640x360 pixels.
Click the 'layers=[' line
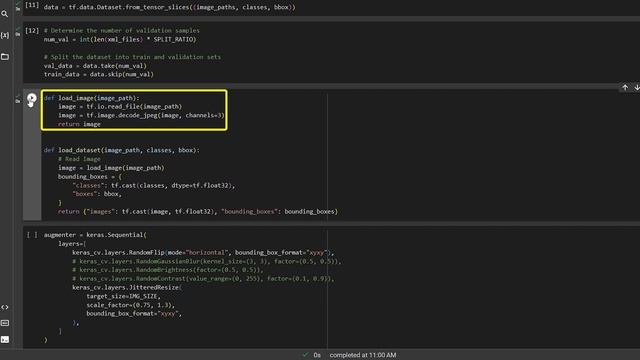coord(72,244)
